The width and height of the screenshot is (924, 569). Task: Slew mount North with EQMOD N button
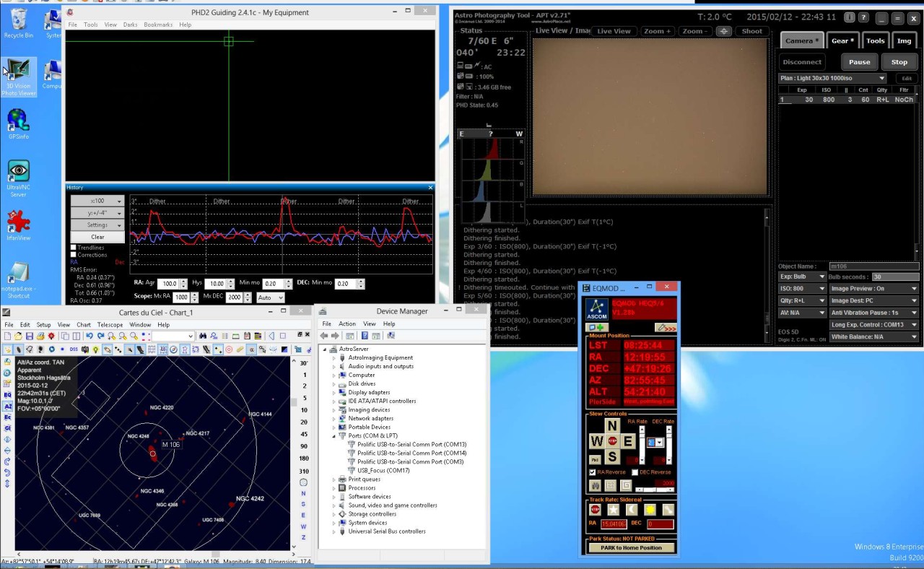tap(612, 425)
